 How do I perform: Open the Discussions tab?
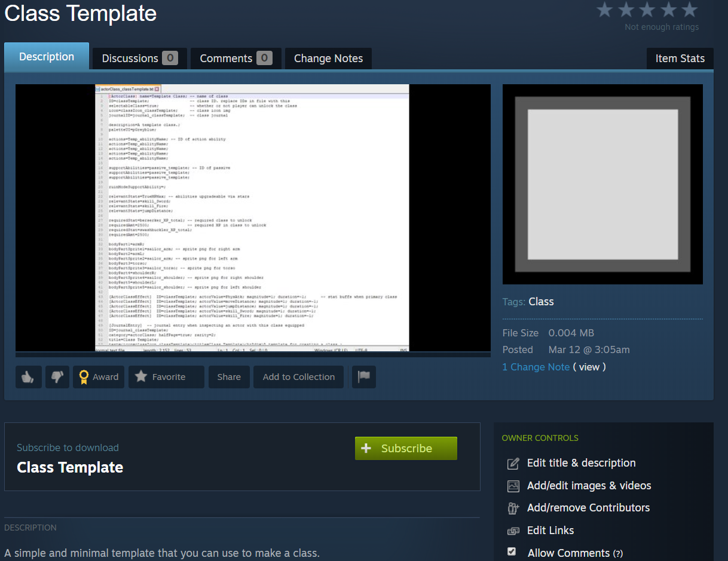[x=140, y=59]
